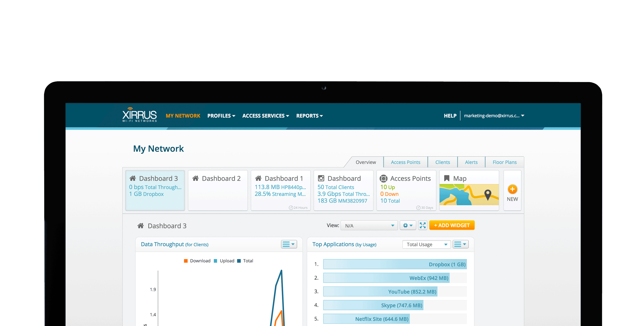Screen dimensions: 644x326
Task: Click the Dashboard 3 card home icon
Action: [133, 179]
